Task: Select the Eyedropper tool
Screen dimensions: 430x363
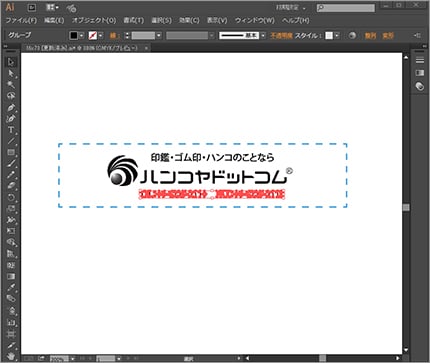Action: tap(11, 288)
